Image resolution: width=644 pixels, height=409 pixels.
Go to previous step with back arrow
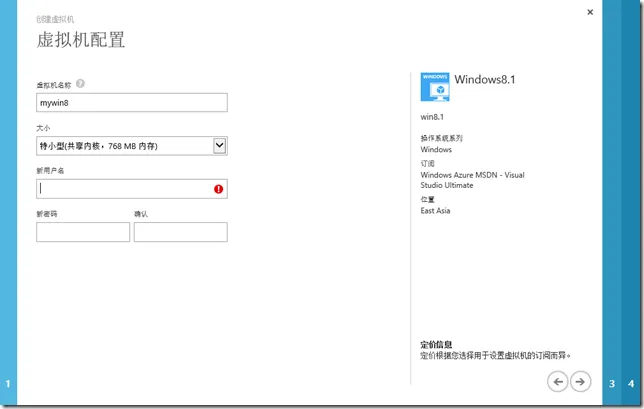(x=558, y=382)
